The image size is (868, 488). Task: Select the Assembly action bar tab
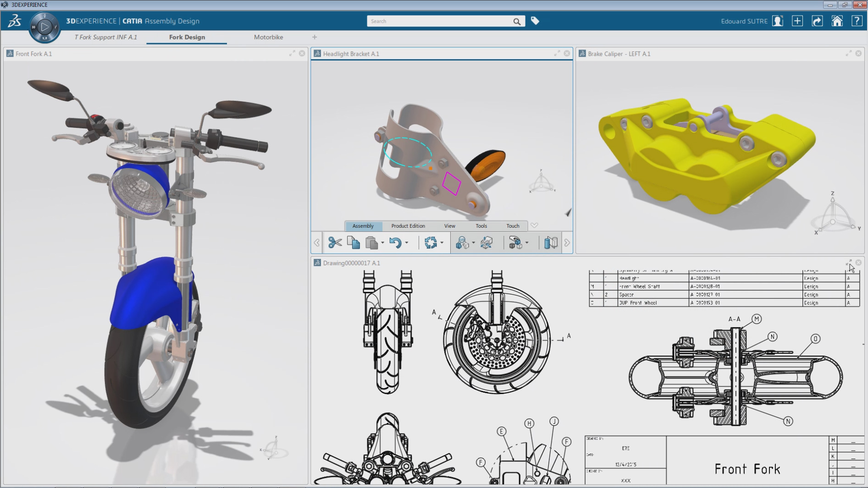point(363,226)
